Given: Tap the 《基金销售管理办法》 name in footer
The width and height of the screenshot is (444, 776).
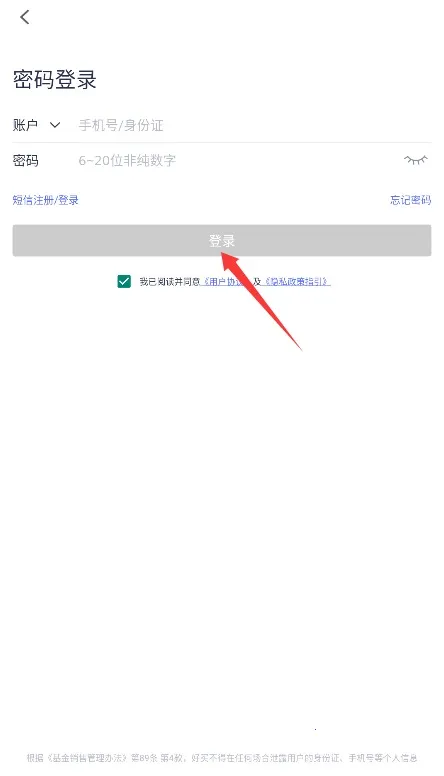Looking at the screenshot, I should click(x=87, y=758).
